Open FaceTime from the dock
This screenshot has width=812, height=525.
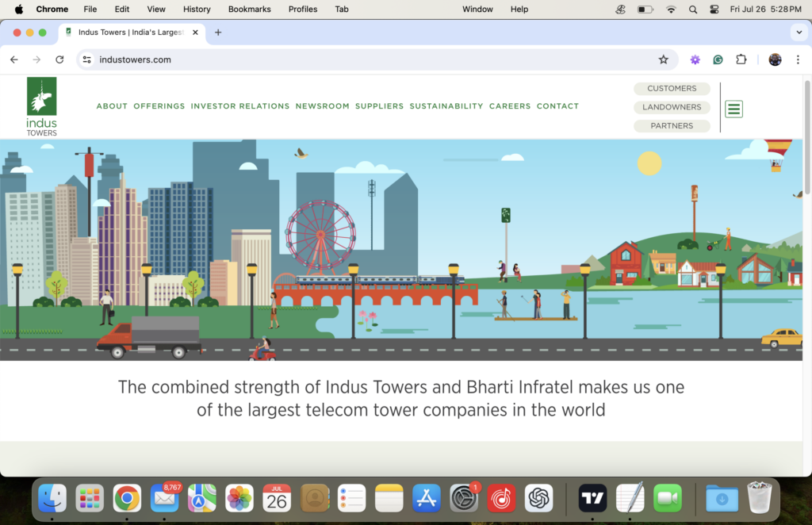pos(668,498)
